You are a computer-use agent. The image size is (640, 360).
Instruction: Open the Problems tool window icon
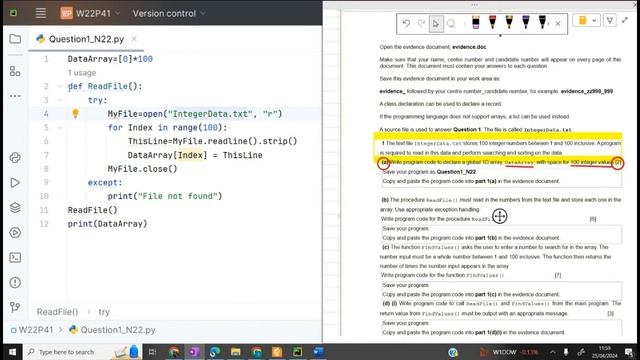point(15,282)
